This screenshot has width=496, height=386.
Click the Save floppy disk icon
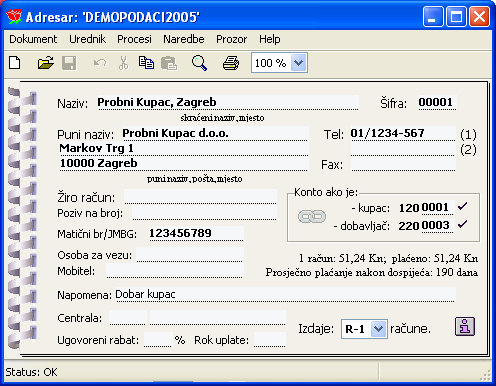click(x=69, y=63)
